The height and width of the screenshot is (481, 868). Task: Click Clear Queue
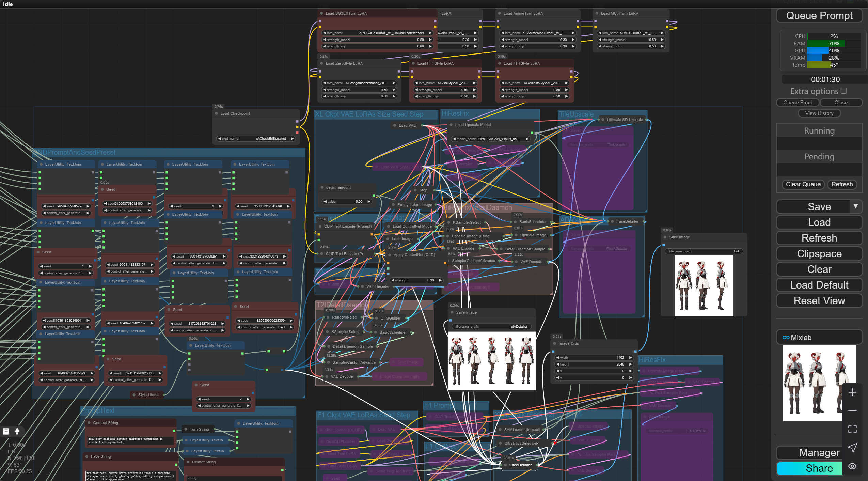coord(803,184)
